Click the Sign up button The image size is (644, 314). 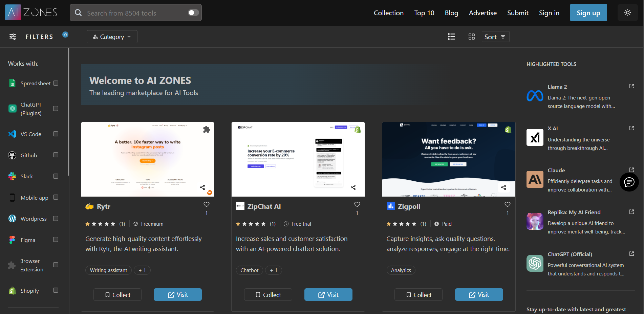pyautogui.click(x=588, y=13)
